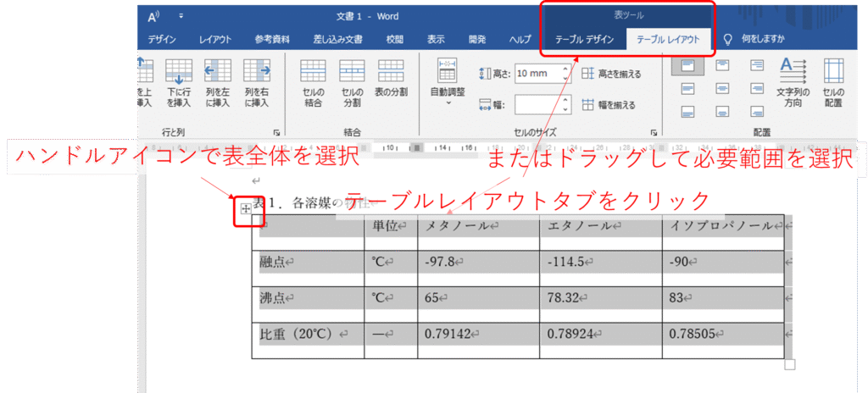The width and height of the screenshot is (868, 393).
Task: Toggle align top left cell alignment
Action: point(689,65)
